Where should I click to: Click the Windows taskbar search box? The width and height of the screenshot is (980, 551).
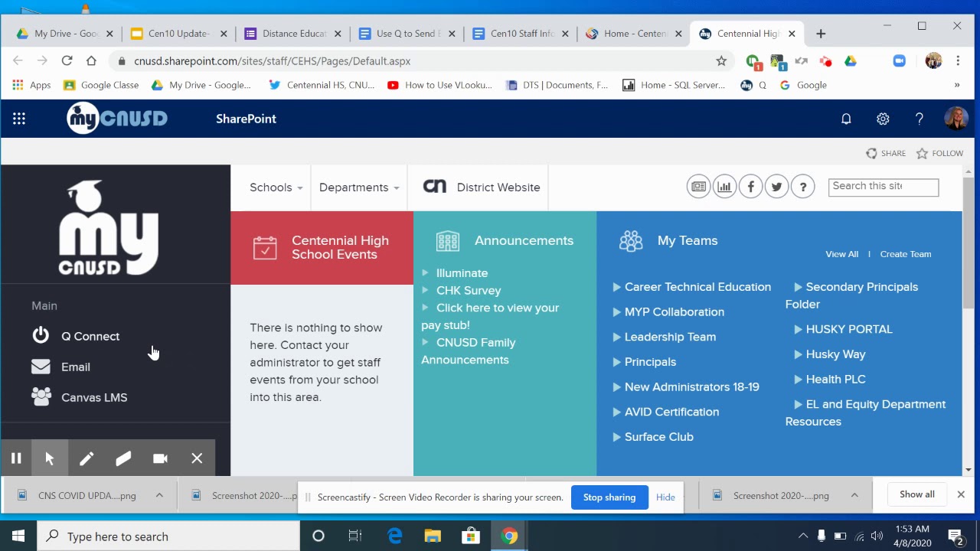[x=168, y=536]
